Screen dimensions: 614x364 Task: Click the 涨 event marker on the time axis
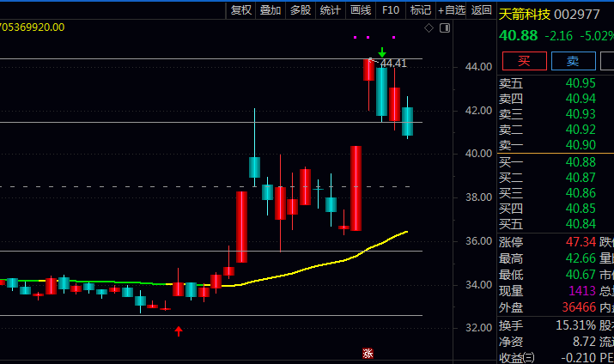pyautogui.click(x=368, y=354)
